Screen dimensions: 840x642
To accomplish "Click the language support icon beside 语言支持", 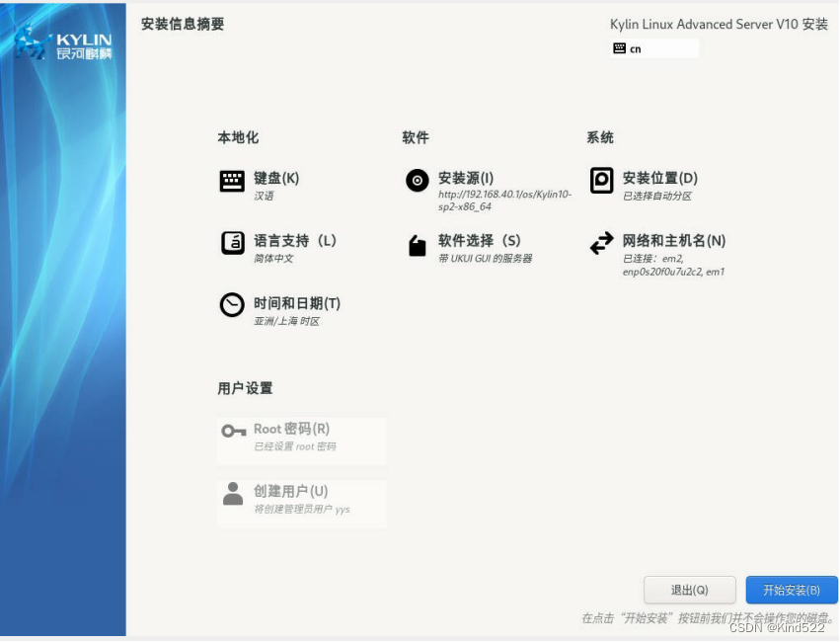I will [233, 243].
